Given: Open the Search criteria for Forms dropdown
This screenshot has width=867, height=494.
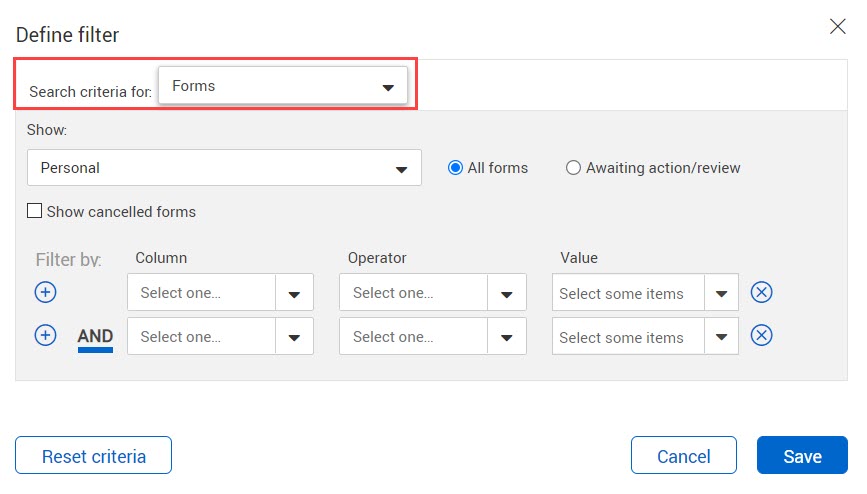Looking at the screenshot, I should click(x=283, y=86).
